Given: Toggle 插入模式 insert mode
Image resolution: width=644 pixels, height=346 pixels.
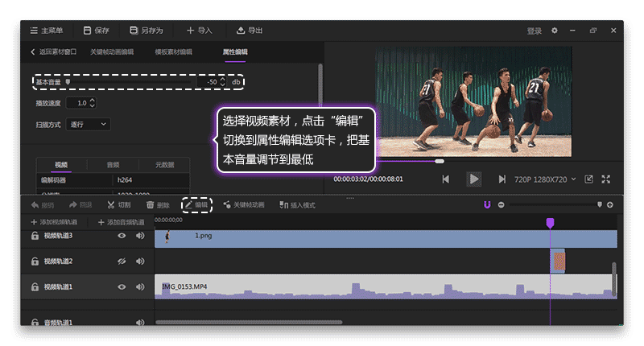Looking at the screenshot, I should coord(297,205).
